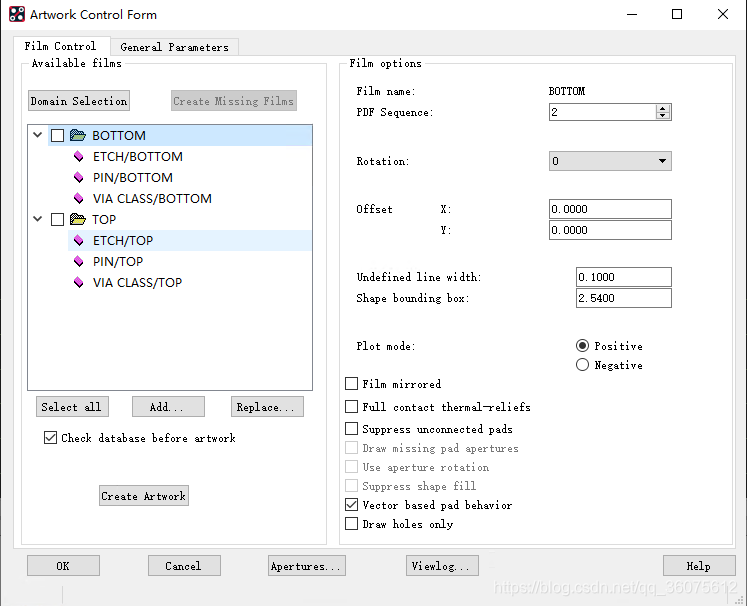Decrease the PDF Sequence value
This screenshot has height=606, width=747.
click(662, 115)
